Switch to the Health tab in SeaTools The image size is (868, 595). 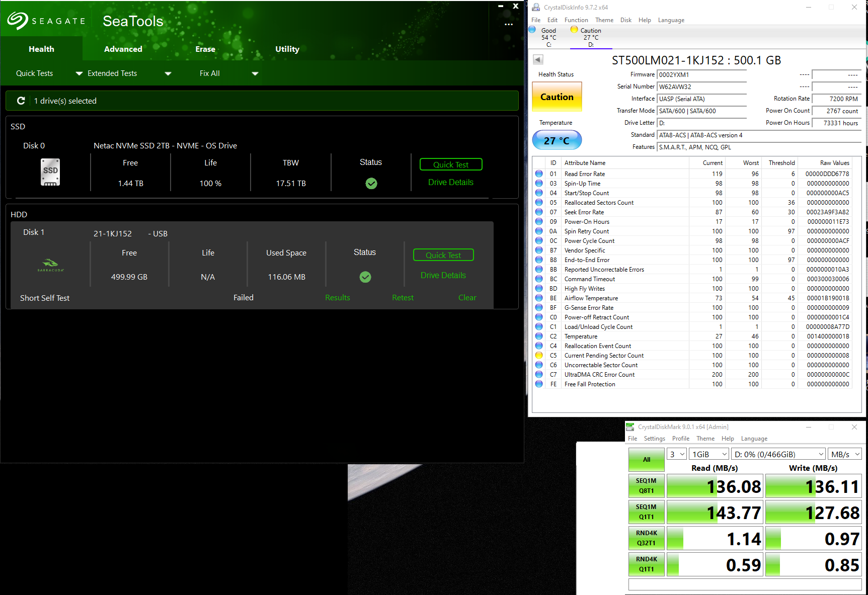(x=41, y=49)
